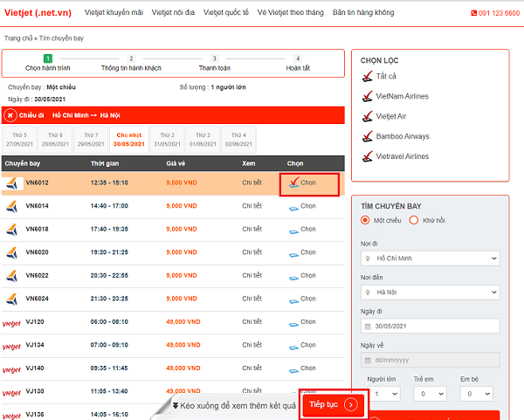This screenshot has width=524, height=420.
Task: Switch to the Thứ 3 01/06/2021 date tab
Action: coord(203,140)
